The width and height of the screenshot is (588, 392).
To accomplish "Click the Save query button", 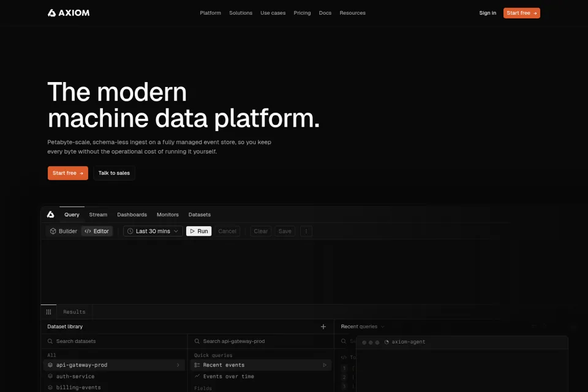I will coord(285,231).
